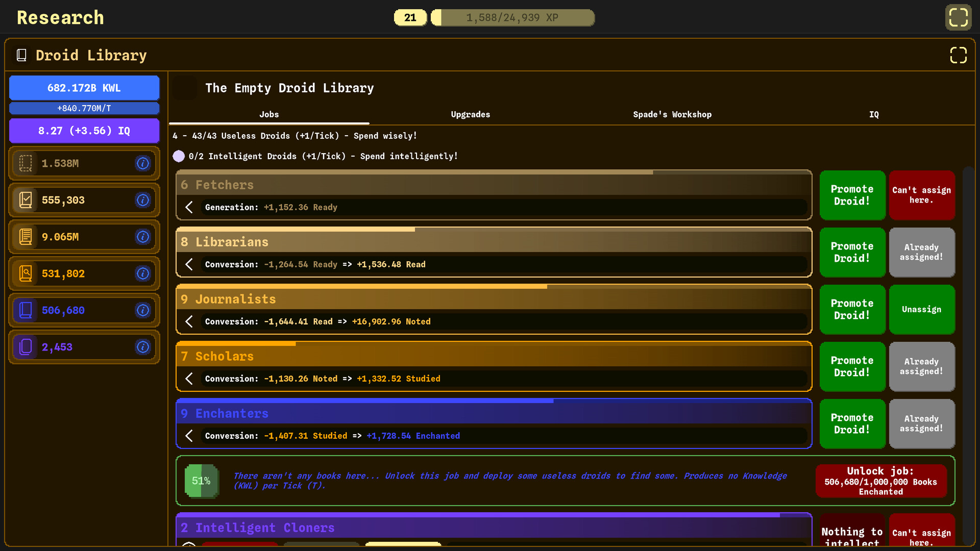Collapse the Fetchers generation arrow
Screen dimensions: 980x551
coord(189,207)
